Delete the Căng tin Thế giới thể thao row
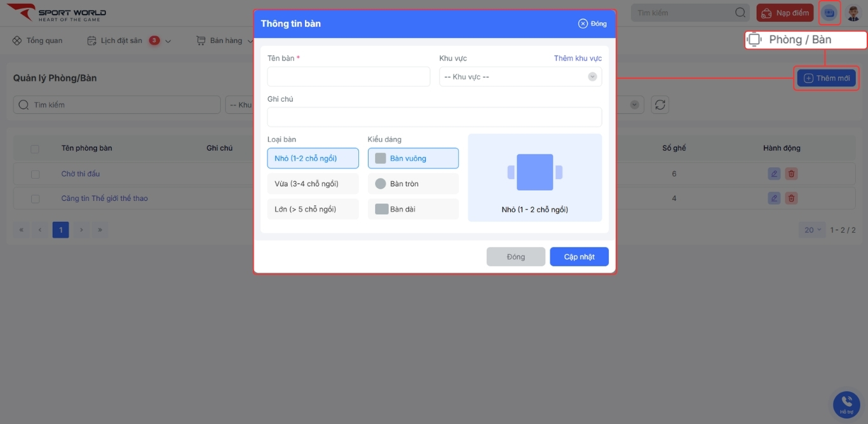The width and height of the screenshot is (868, 424). coord(791,198)
